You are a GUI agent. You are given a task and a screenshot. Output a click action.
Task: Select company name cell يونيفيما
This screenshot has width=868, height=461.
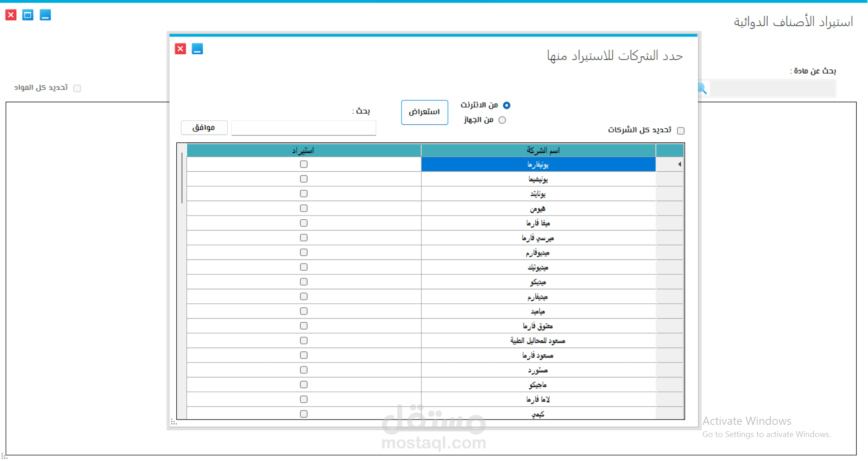pyautogui.click(x=538, y=179)
